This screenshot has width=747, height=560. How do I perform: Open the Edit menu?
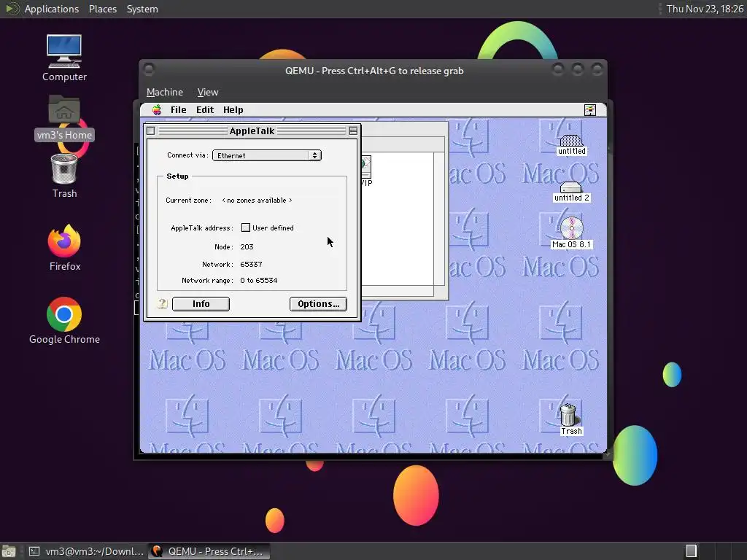(x=205, y=110)
